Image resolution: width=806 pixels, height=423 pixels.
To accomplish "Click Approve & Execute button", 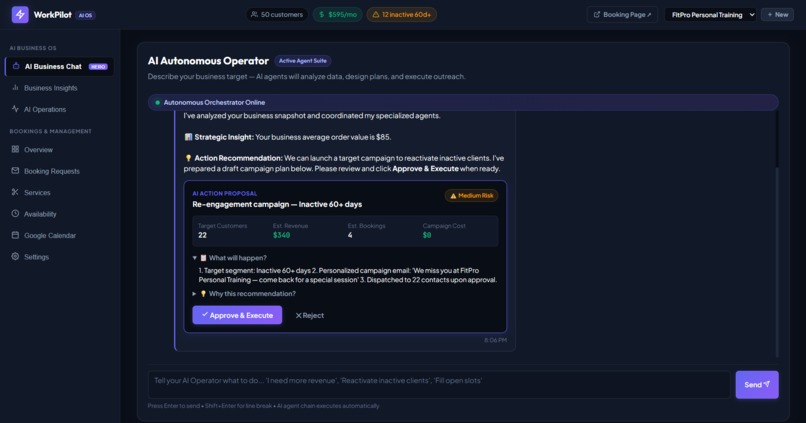I will coord(237,315).
